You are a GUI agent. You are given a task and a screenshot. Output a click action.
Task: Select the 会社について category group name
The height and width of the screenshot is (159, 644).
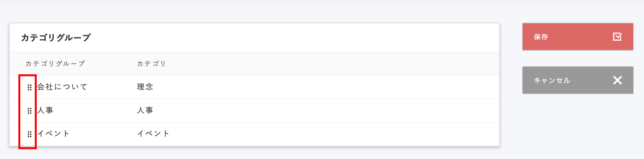point(62,87)
